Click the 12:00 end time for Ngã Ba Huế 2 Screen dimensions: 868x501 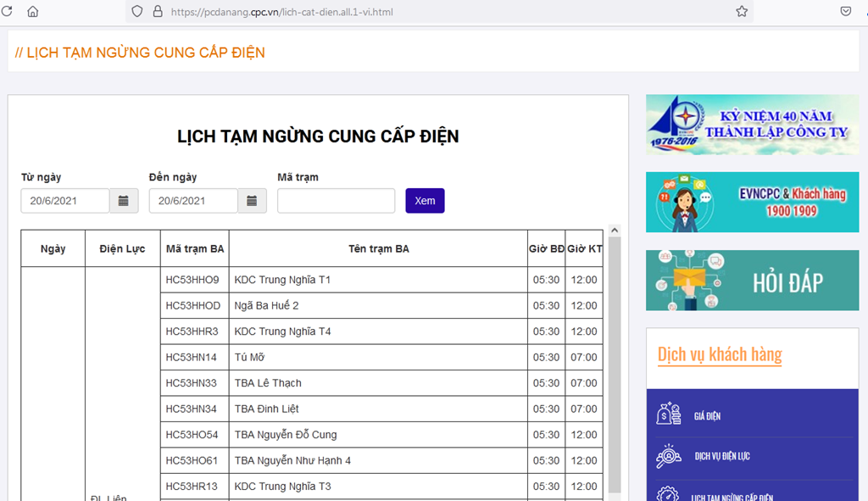[584, 305]
